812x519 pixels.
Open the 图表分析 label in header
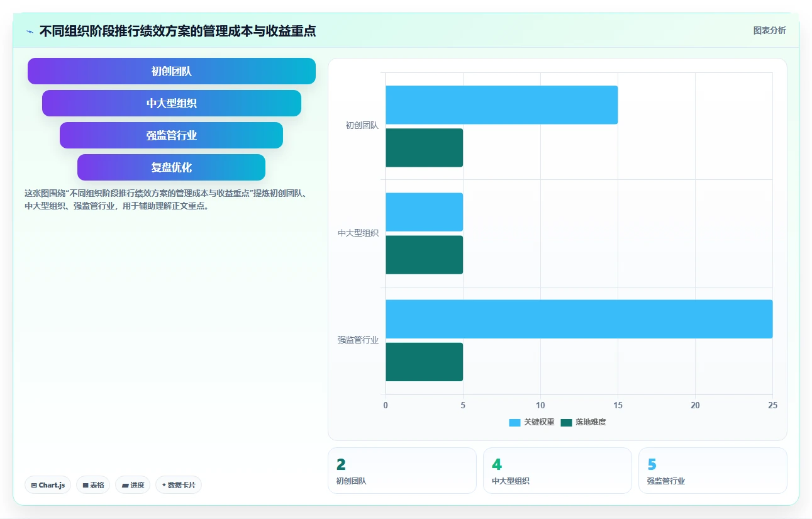click(x=769, y=30)
